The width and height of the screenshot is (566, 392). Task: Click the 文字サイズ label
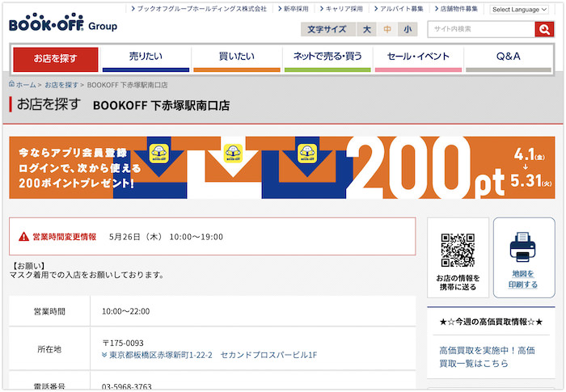click(x=327, y=29)
